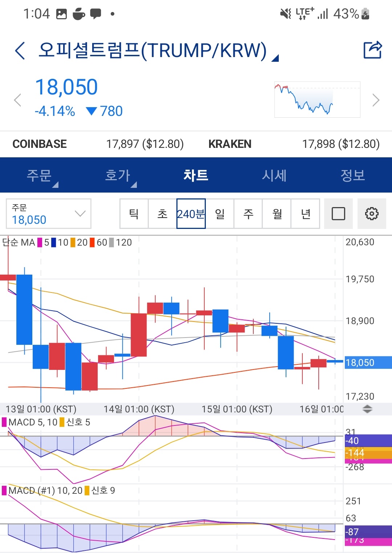Tap the 780 price change amount
Image resolution: width=392 pixels, height=553 pixels.
[111, 111]
